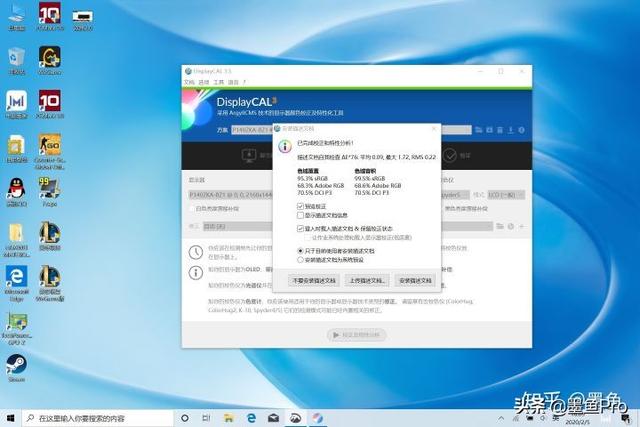
Task: Open the Microsoft Edge desktop shortcut
Action: [x=17, y=283]
